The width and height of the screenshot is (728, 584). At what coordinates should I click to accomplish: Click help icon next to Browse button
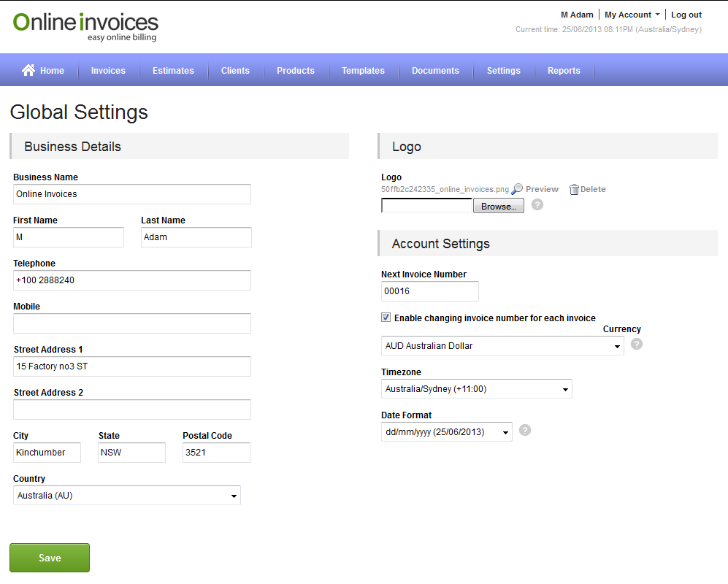537,205
